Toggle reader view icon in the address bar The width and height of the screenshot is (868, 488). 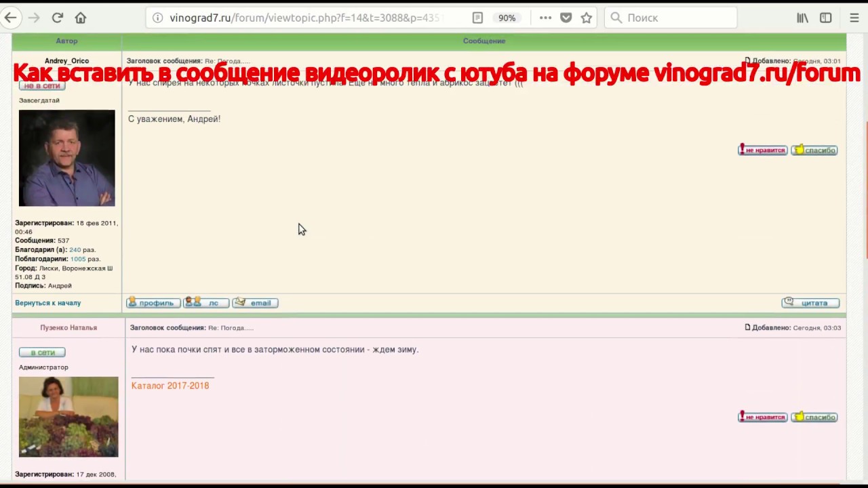click(x=477, y=18)
